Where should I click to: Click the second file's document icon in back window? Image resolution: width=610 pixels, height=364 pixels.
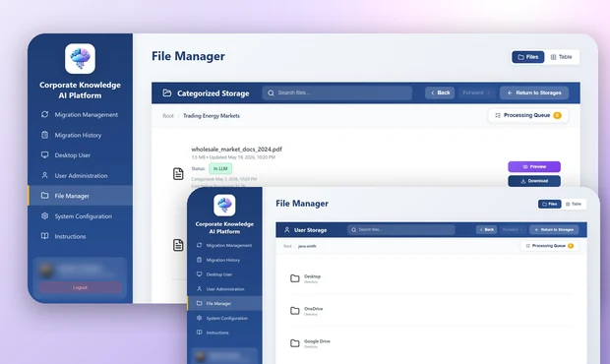tap(178, 245)
